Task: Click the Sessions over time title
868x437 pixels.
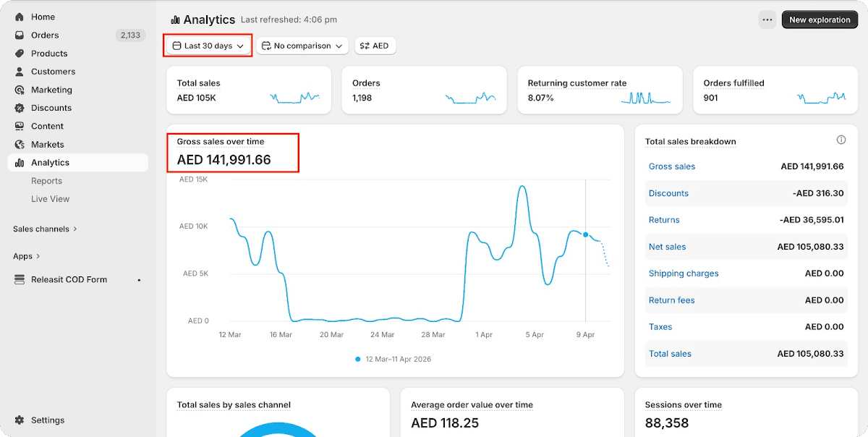Action: (x=684, y=405)
